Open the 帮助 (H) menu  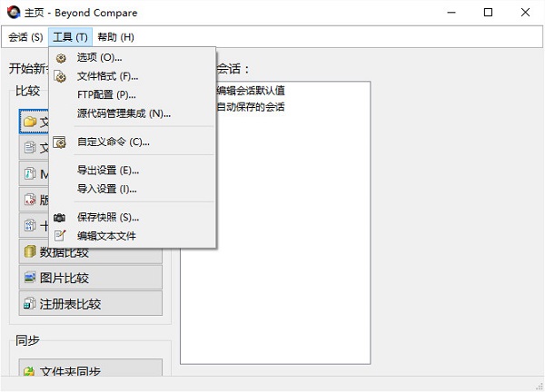click(x=114, y=37)
